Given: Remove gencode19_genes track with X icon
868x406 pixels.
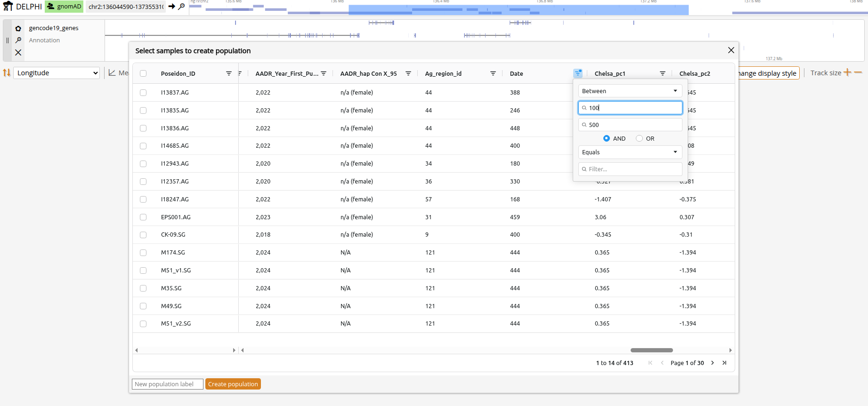Looking at the screenshot, I should [x=18, y=53].
